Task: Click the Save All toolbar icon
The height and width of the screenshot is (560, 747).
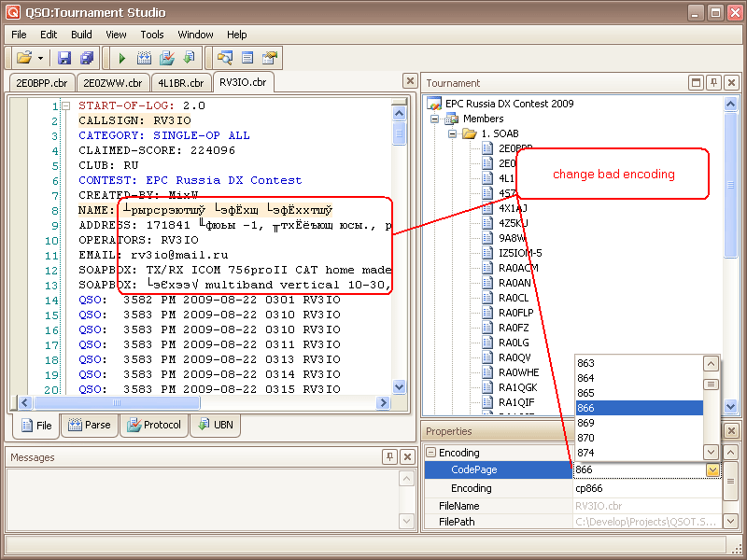Action: coord(87,58)
